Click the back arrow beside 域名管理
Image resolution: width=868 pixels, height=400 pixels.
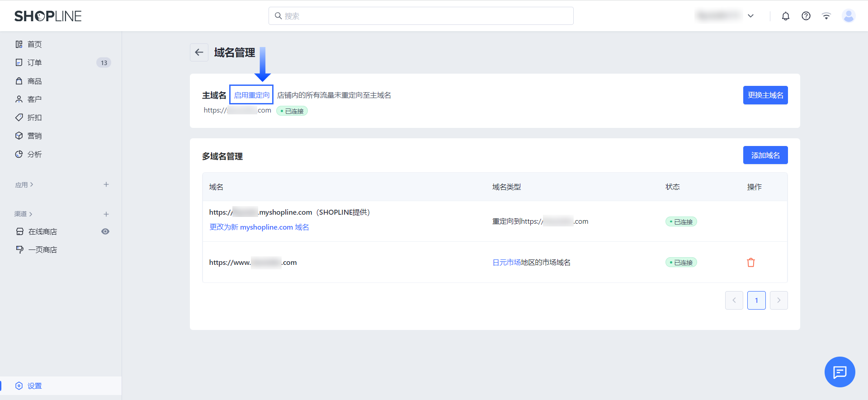click(x=199, y=52)
